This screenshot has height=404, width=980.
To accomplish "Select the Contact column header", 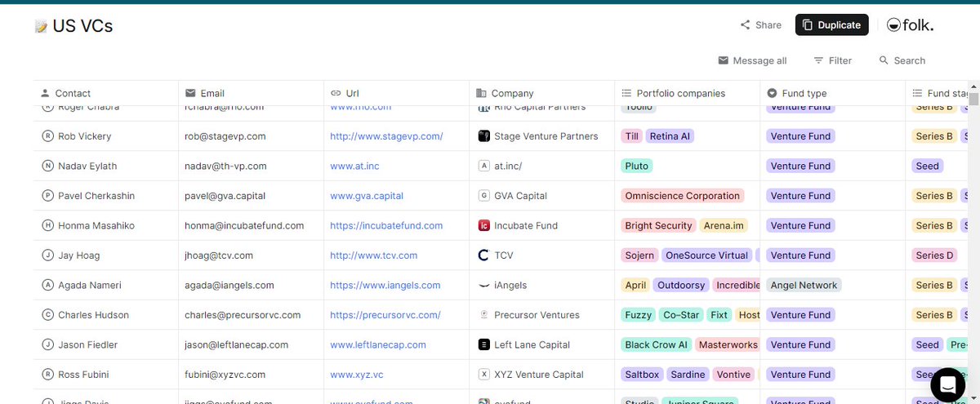I will pos(105,93).
